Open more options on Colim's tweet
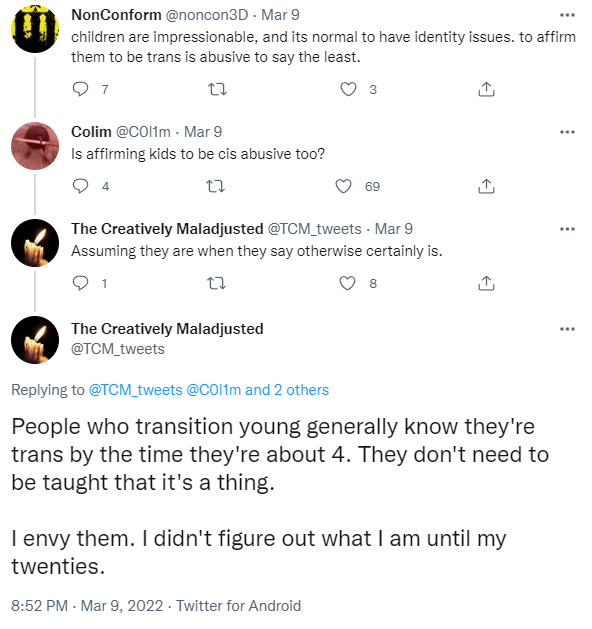The width and height of the screenshot is (592, 629). [567, 132]
